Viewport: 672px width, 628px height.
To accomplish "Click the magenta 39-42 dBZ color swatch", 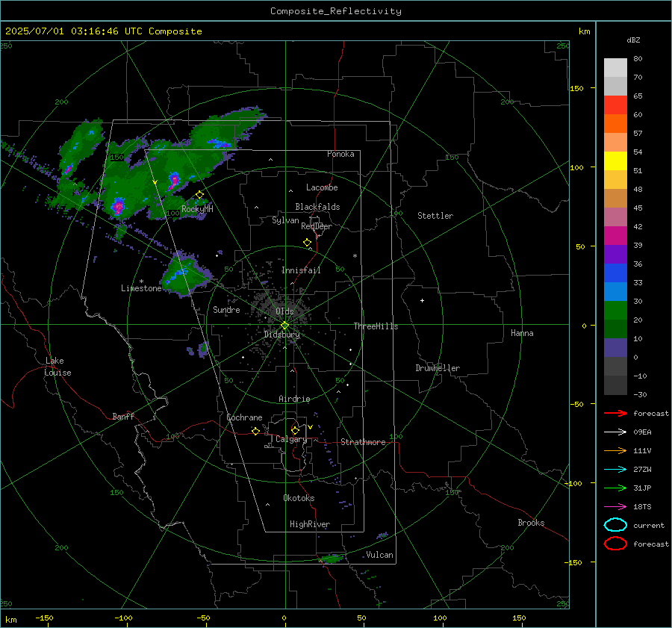I will (615, 236).
